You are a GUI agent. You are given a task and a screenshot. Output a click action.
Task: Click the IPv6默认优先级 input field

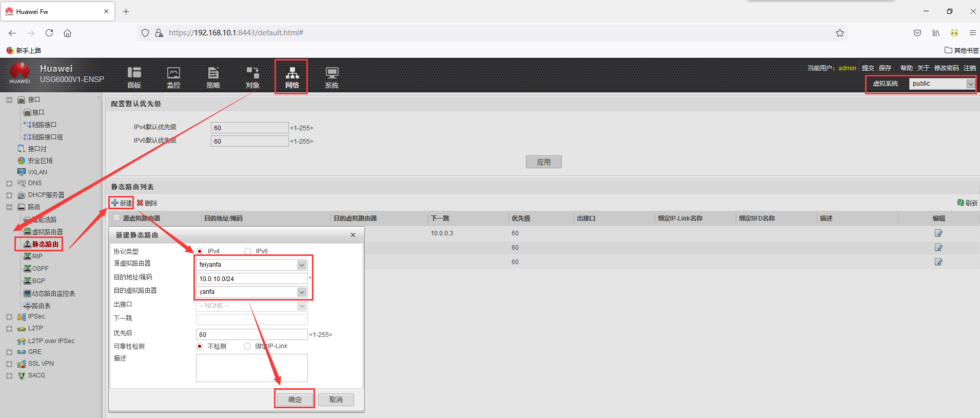[249, 141]
